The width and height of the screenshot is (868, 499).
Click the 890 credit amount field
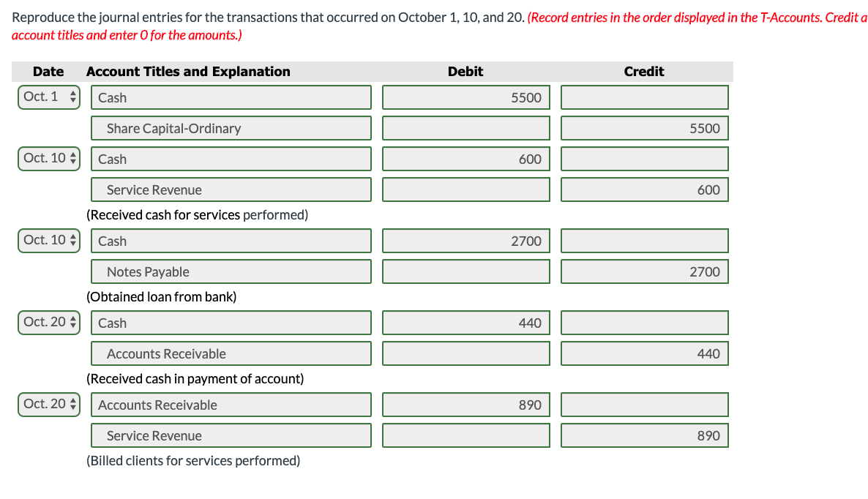(x=644, y=435)
